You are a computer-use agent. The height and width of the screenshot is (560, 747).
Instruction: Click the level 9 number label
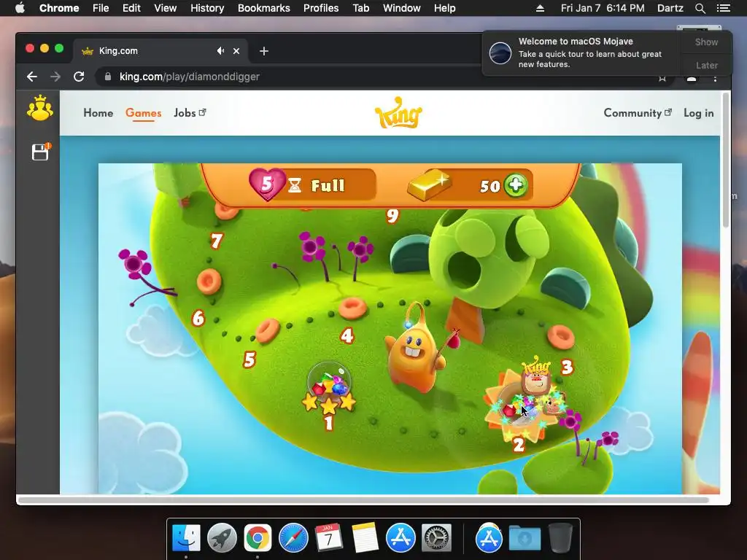pyautogui.click(x=392, y=216)
